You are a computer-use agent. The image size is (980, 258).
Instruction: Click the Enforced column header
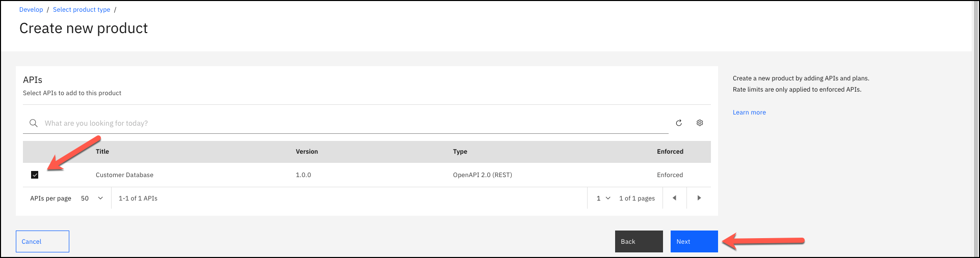pyautogui.click(x=670, y=152)
